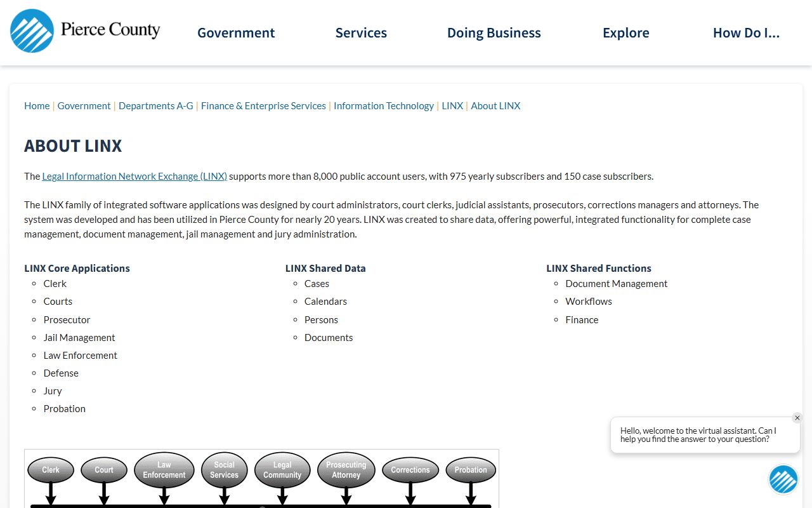Image resolution: width=812 pixels, height=508 pixels.
Task: Click the Persons list item
Action: (321, 320)
